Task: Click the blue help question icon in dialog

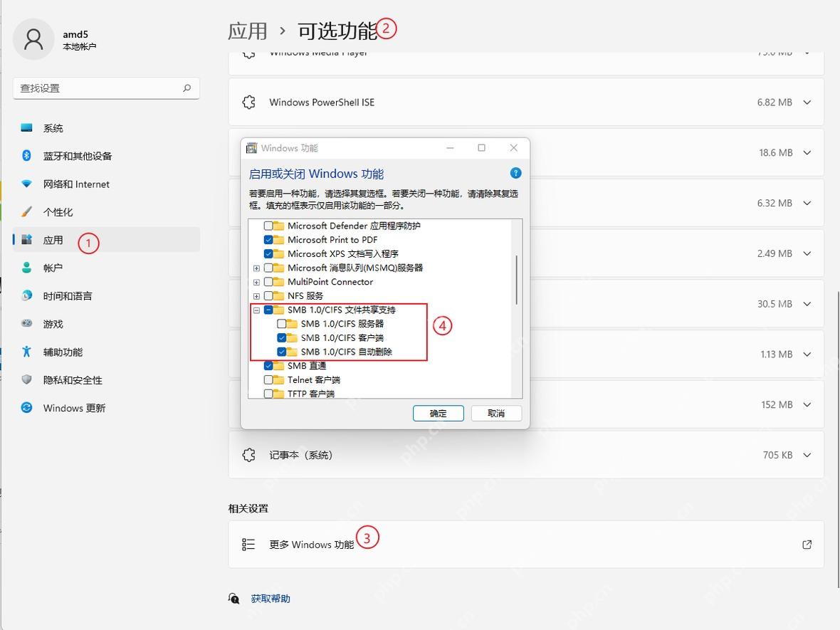Action: coord(516,173)
